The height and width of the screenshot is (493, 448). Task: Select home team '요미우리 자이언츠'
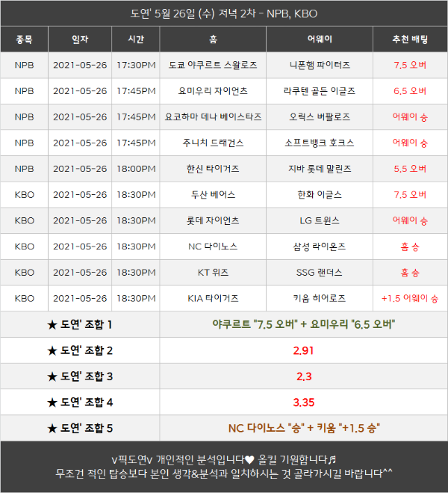click(213, 91)
